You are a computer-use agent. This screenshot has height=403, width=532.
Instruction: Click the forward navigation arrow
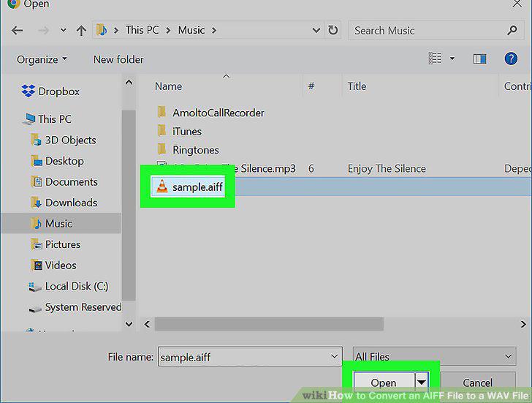click(43, 31)
